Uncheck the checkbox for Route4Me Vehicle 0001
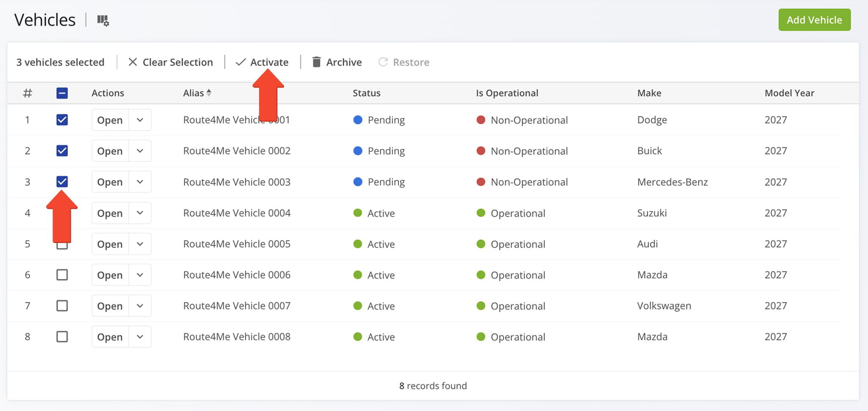Viewport: 868px width, 411px height. coord(62,120)
